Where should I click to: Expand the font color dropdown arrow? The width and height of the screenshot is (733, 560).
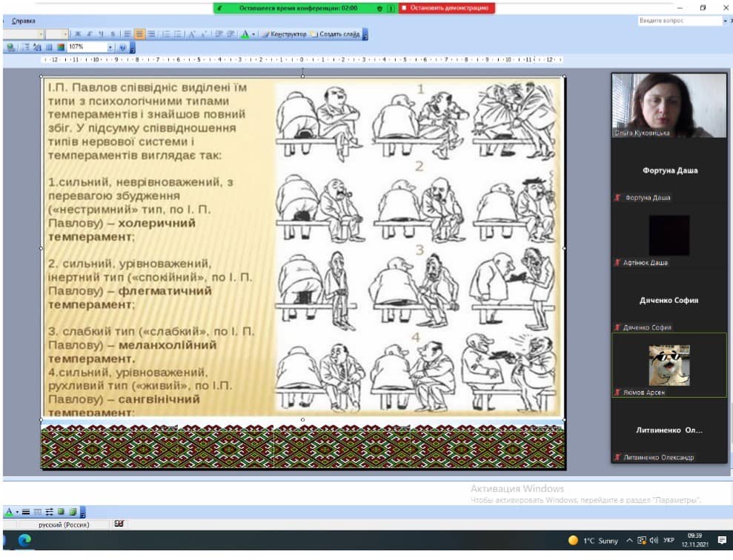[x=253, y=34]
